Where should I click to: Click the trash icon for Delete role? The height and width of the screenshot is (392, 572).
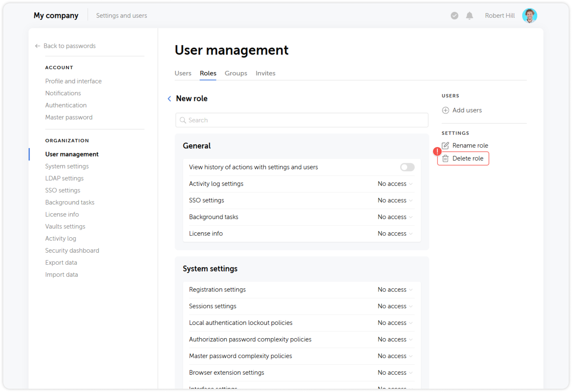click(445, 159)
